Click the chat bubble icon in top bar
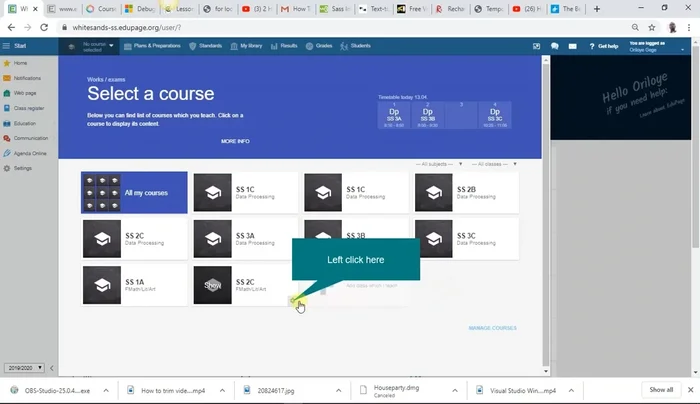The image size is (700, 404). (555, 46)
